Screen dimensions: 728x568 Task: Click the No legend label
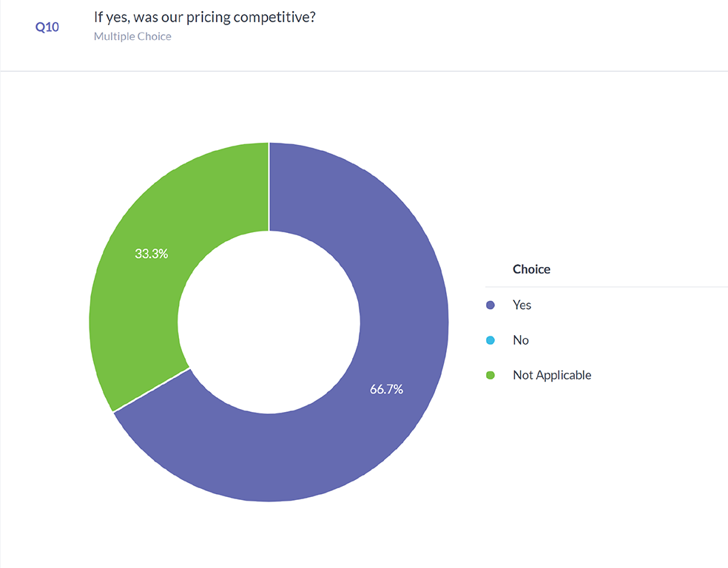click(521, 340)
